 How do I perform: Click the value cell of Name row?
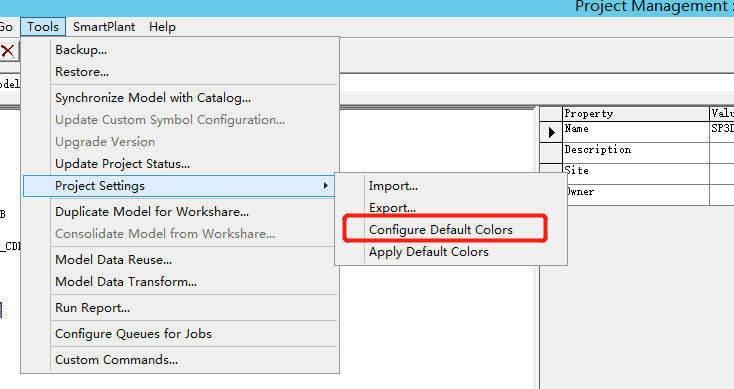(x=722, y=132)
